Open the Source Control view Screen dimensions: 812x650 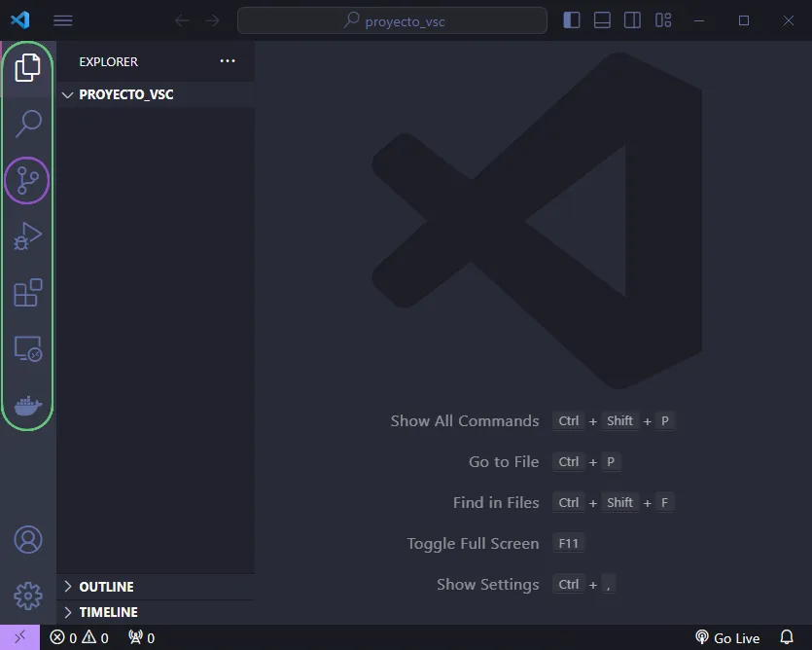(x=27, y=181)
